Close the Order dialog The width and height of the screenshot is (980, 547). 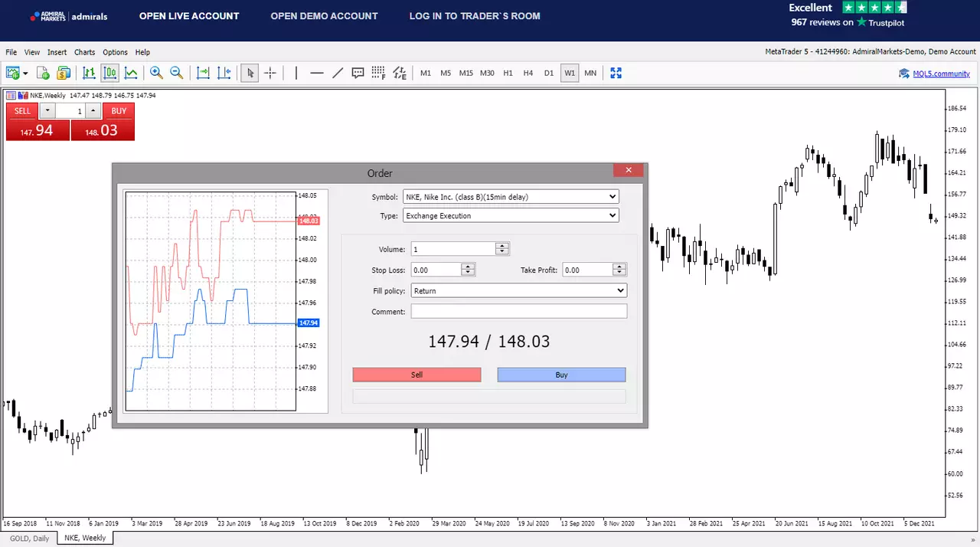[629, 170]
